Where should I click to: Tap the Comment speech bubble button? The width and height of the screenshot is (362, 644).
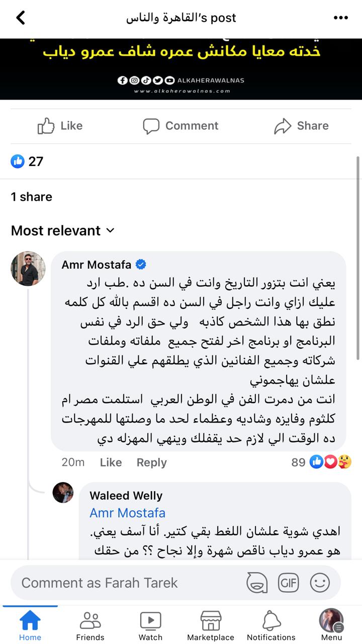click(x=180, y=126)
